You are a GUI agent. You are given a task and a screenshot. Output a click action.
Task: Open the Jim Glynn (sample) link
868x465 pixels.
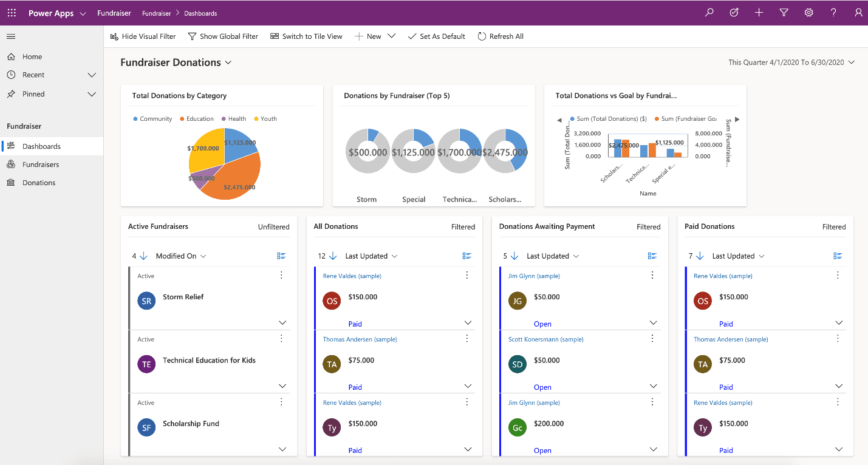tap(534, 276)
